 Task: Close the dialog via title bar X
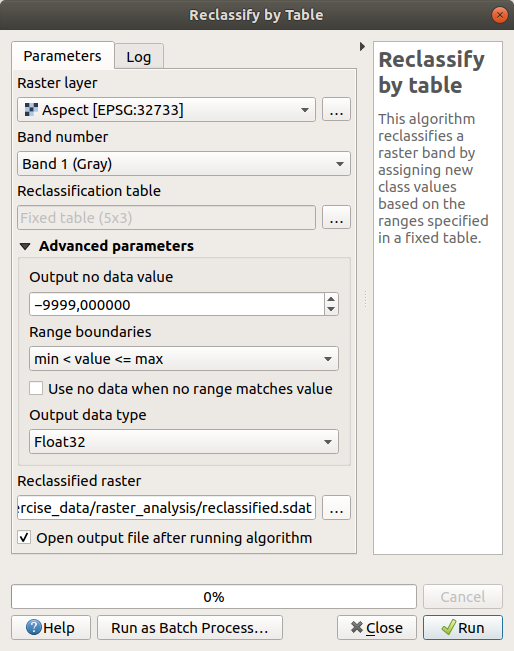[499, 15]
